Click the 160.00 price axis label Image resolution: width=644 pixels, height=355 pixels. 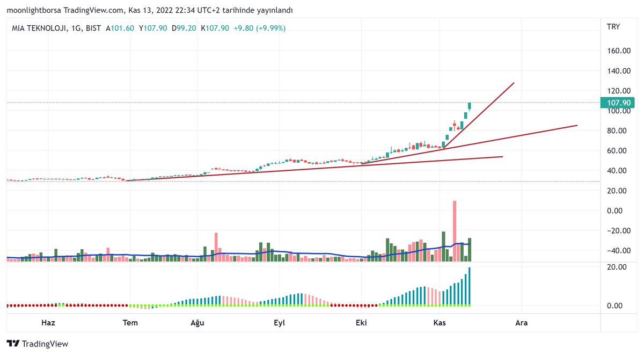(x=618, y=50)
